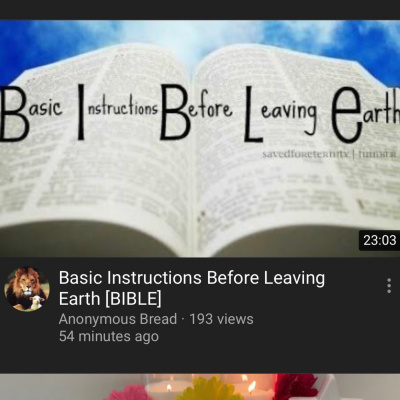Screen dimensions: 400x400
Task: Play the open Bible video thumbnail
Action: 200,138
